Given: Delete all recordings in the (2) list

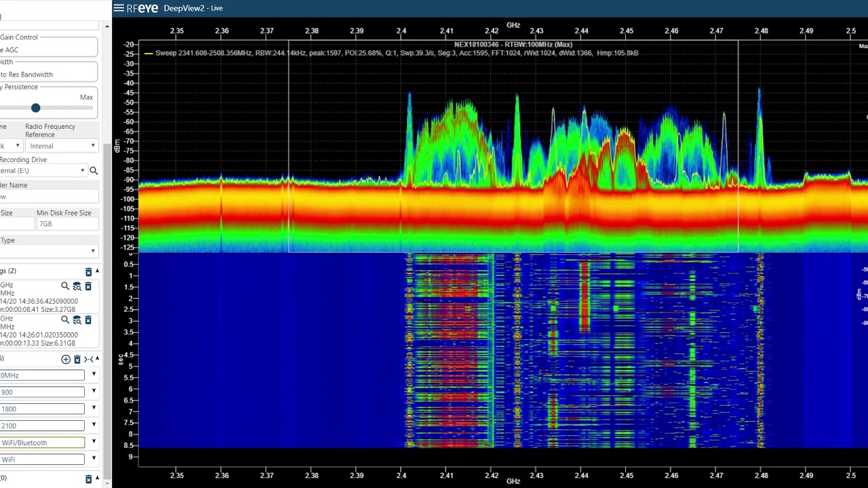Looking at the screenshot, I should coord(88,272).
